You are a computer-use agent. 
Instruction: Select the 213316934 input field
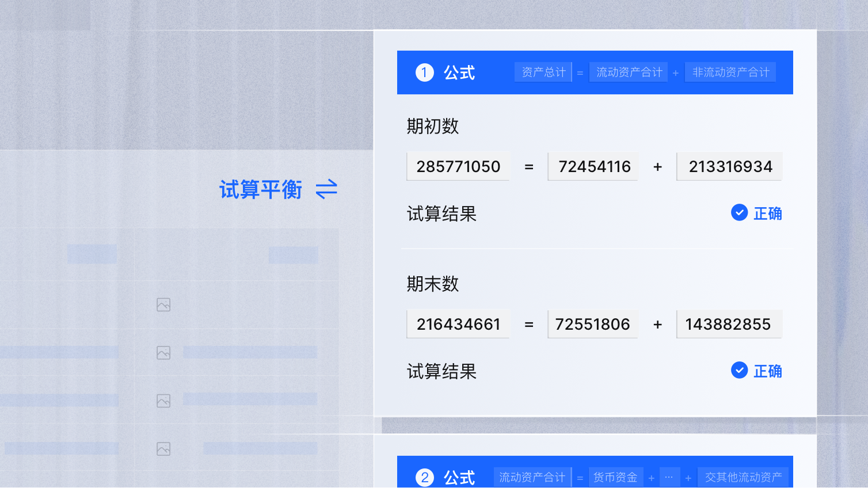click(x=729, y=166)
